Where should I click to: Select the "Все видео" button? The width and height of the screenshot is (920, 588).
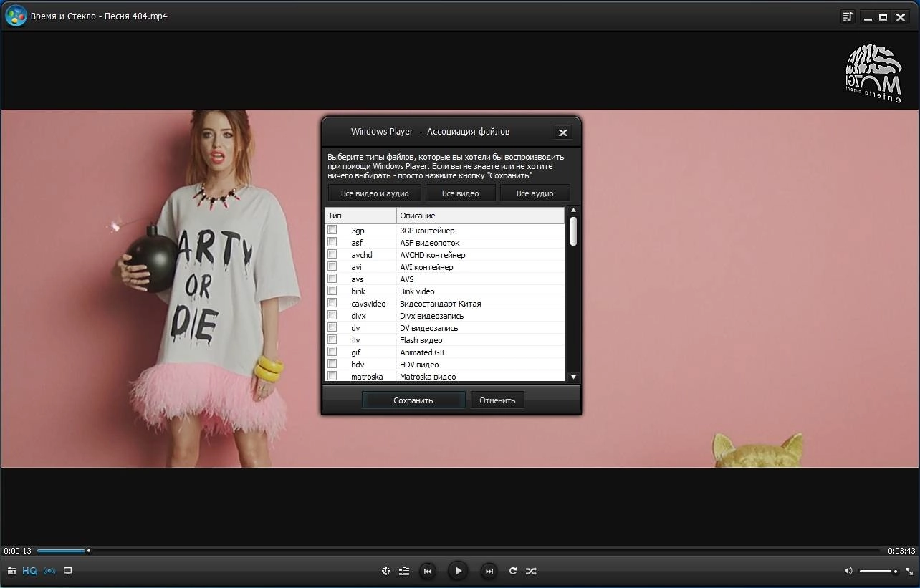(461, 193)
